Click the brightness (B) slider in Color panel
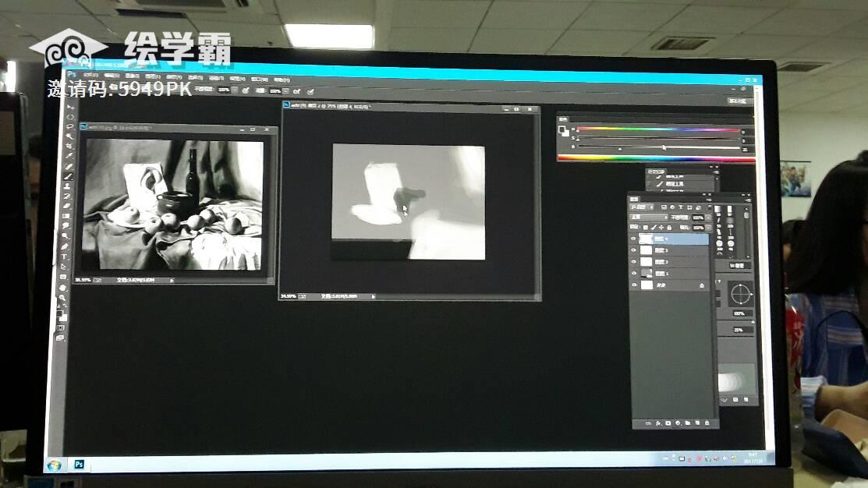The height and width of the screenshot is (488, 868). tap(659, 148)
